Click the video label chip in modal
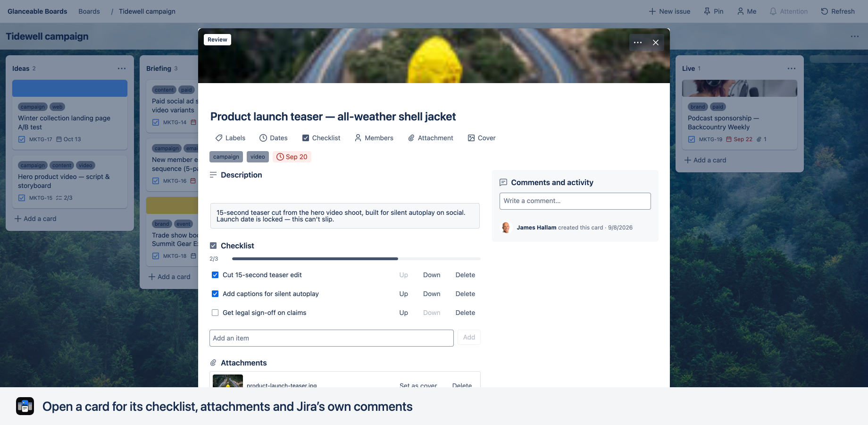Screen dimensions: 868x425 tap(258, 157)
